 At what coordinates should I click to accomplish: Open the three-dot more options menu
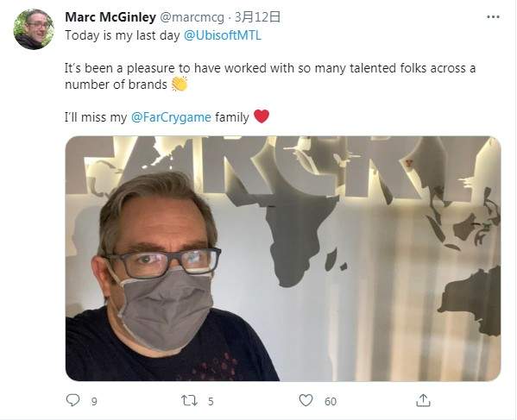pos(493,16)
